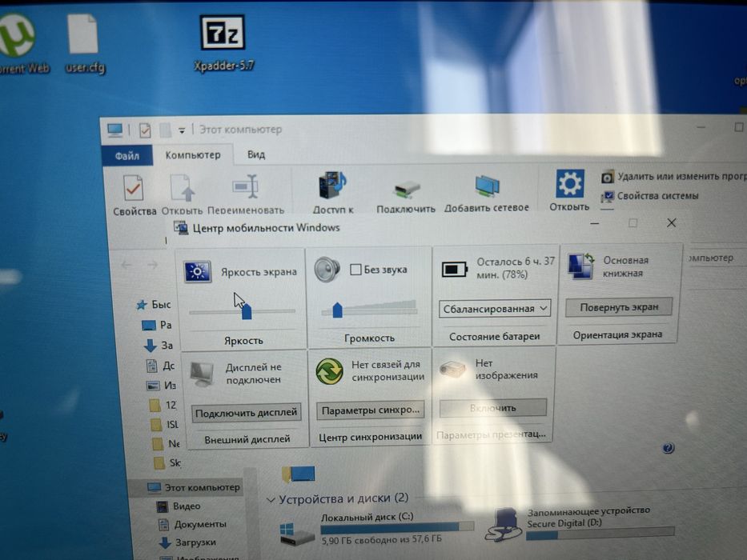Select Загрузки in navigation pane
Image resolution: width=747 pixels, height=560 pixels.
(x=187, y=542)
